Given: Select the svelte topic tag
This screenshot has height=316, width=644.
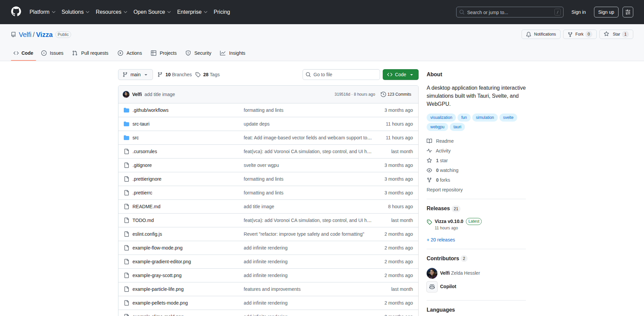Looking at the screenshot, I should [508, 118].
